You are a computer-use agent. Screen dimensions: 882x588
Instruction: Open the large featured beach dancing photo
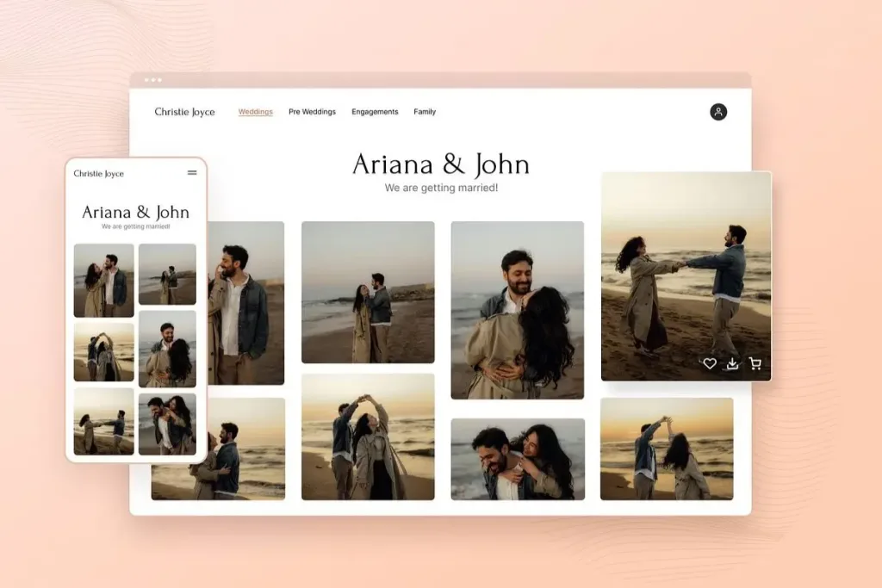pos(686,267)
